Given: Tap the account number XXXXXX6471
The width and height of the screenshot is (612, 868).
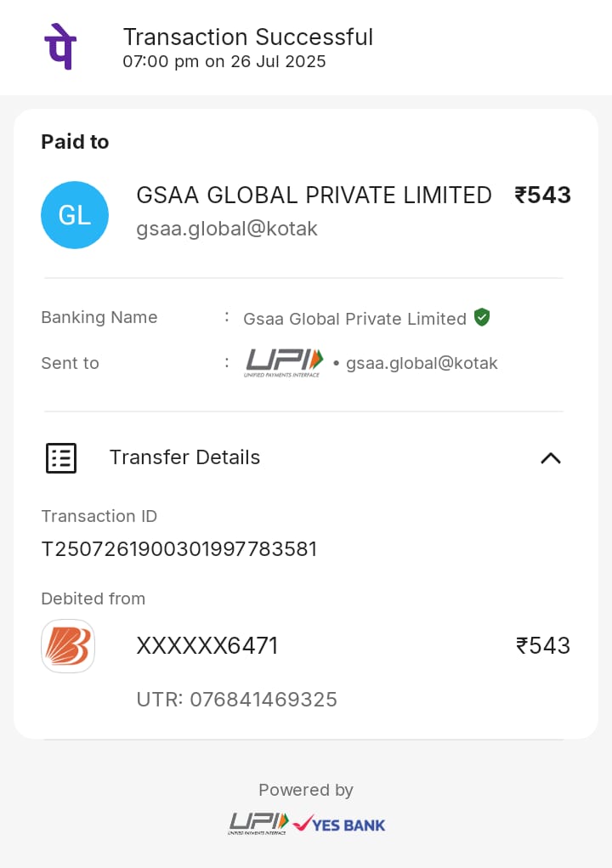Looking at the screenshot, I should click(x=207, y=646).
